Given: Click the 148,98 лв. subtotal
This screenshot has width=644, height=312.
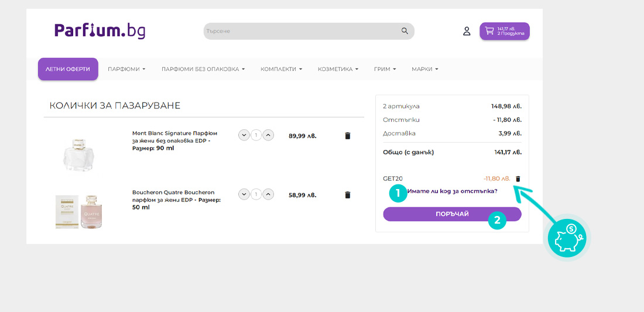Looking at the screenshot, I should 506,107.
